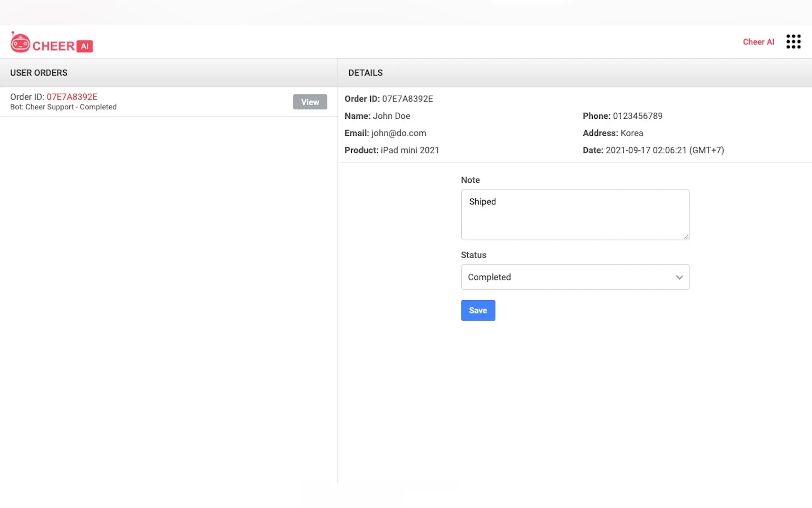Click the DETAILS panel header
The image size is (812, 508).
[x=365, y=73]
